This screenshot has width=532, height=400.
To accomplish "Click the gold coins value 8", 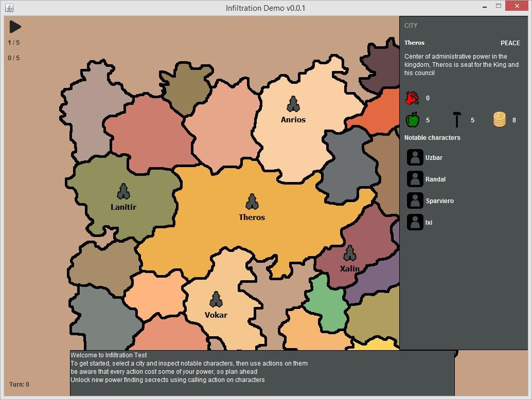I will point(514,120).
